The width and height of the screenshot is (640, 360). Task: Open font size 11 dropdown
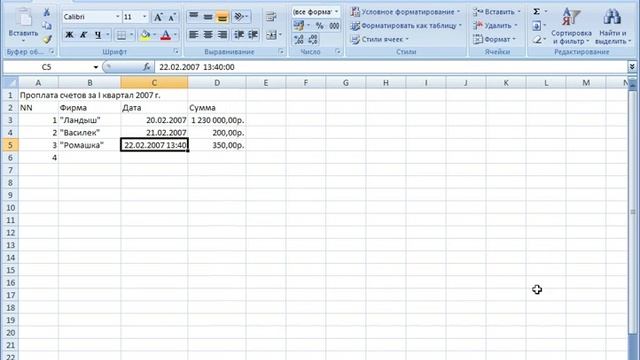(x=144, y=17)
